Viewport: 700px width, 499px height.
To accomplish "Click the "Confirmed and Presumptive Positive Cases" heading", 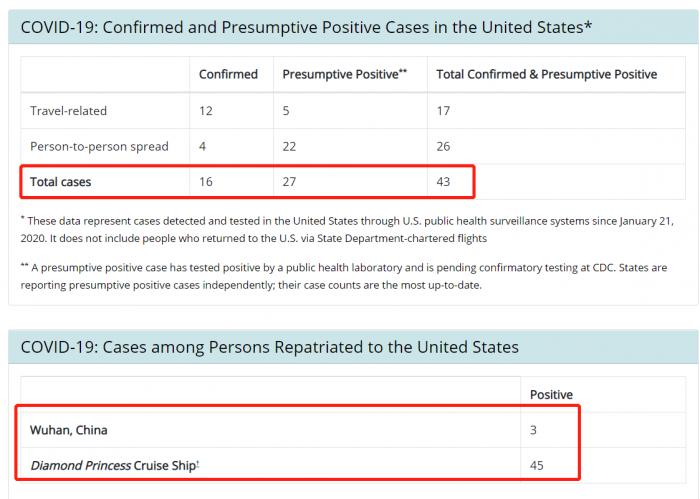I will 306,27.
